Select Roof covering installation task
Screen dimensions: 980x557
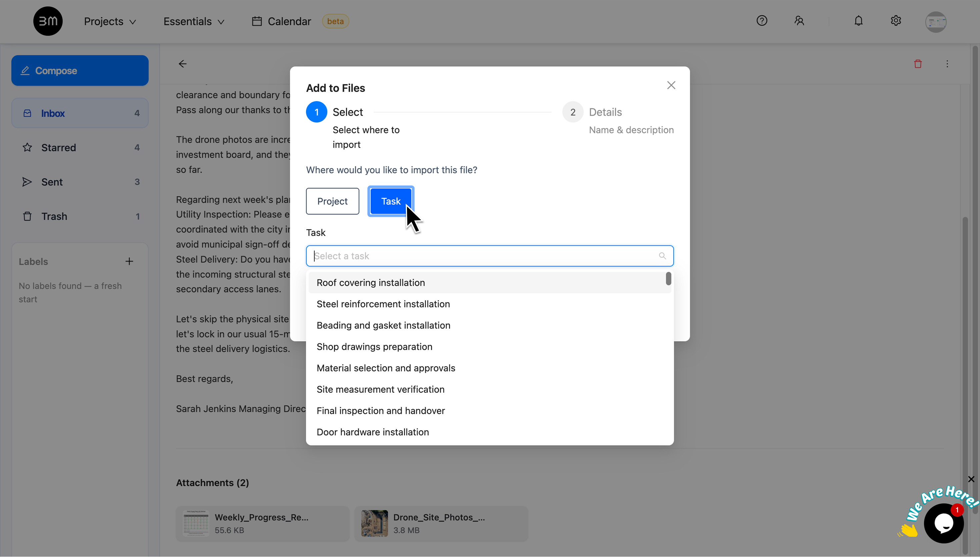coord(490,283)
